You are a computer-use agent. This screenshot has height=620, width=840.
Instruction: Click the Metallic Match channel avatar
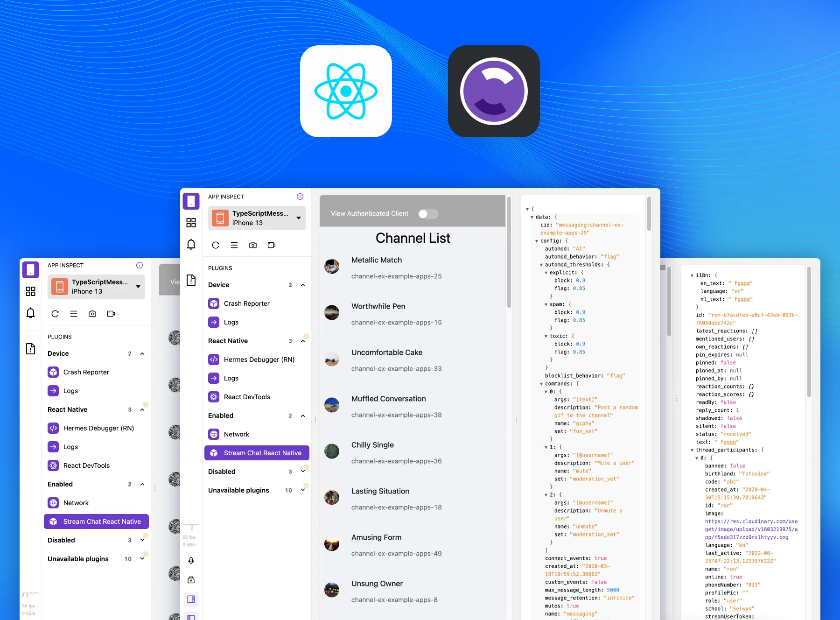332,266
